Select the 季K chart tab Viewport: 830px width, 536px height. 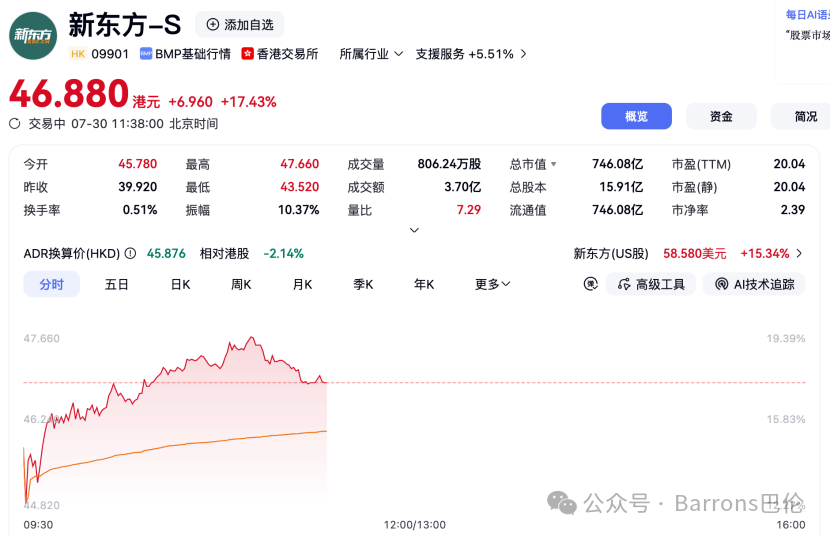tap(363, 284)
